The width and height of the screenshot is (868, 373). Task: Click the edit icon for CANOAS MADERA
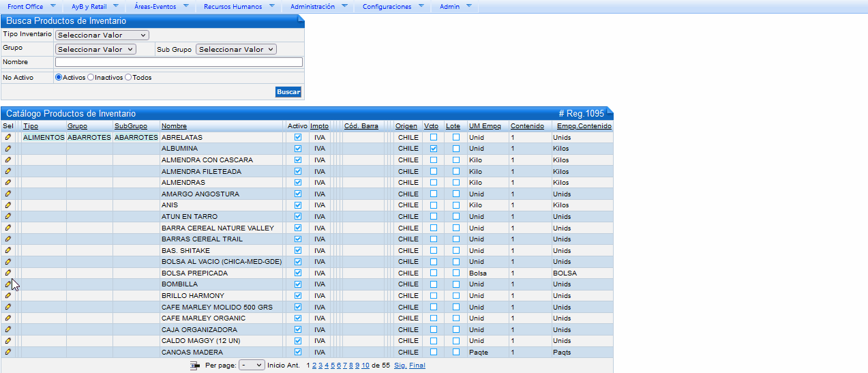point(8,352)
